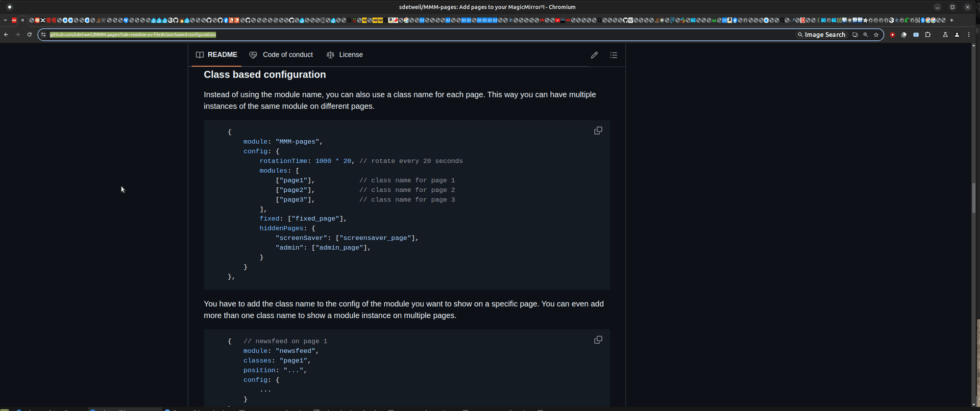Click the "MMM-pages" module string
This screenshot has height=411, width=980.
tap(297, 142)
